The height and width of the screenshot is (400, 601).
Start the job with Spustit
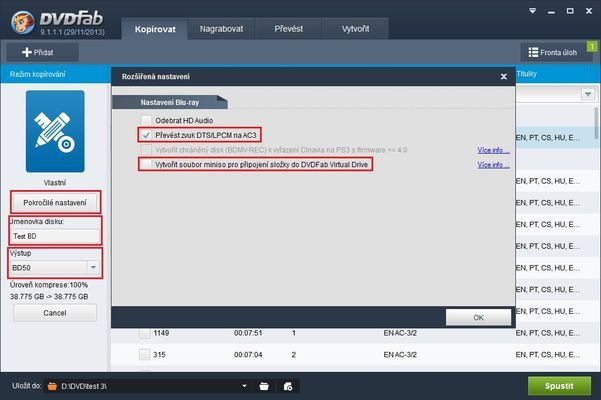559,386
